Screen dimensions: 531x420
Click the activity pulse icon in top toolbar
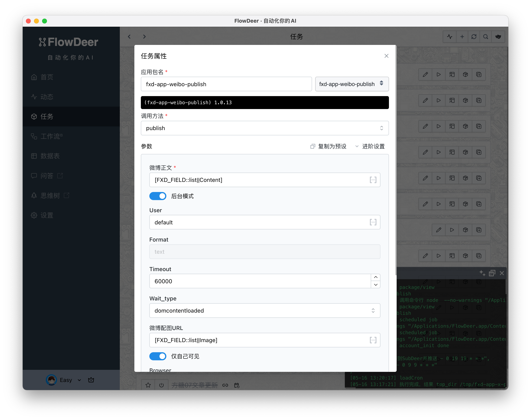click(x=450, y=37)
